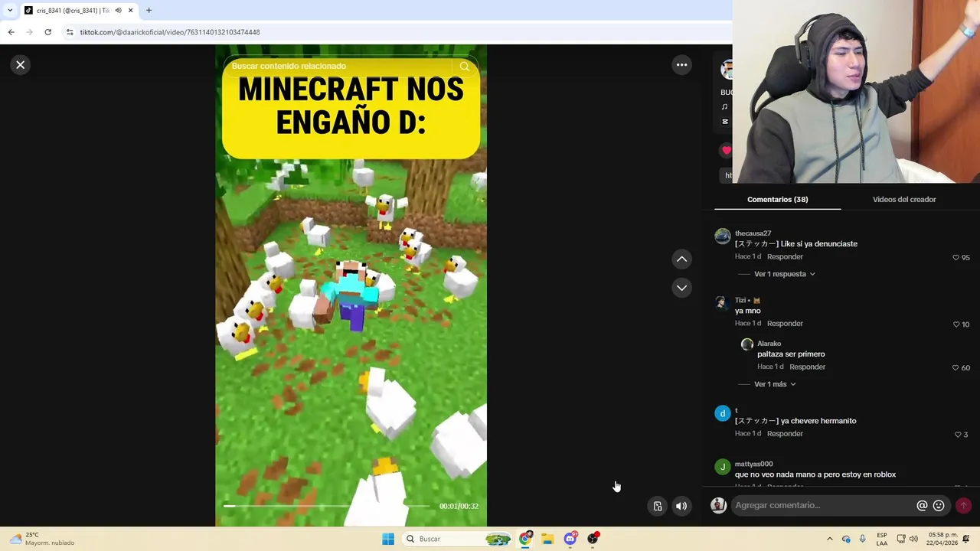Show hidden system tray icons chevron
Viewport: 980px width, 551px height.
[x=829, y=540]
